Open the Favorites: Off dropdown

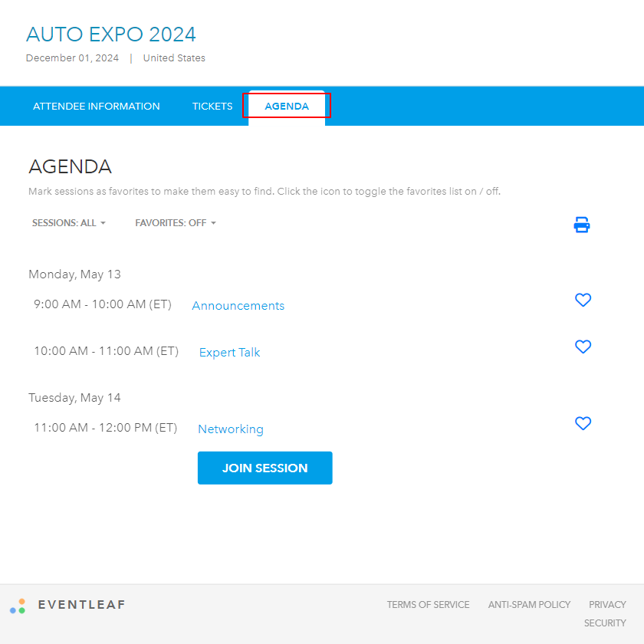tap(176, 223)
